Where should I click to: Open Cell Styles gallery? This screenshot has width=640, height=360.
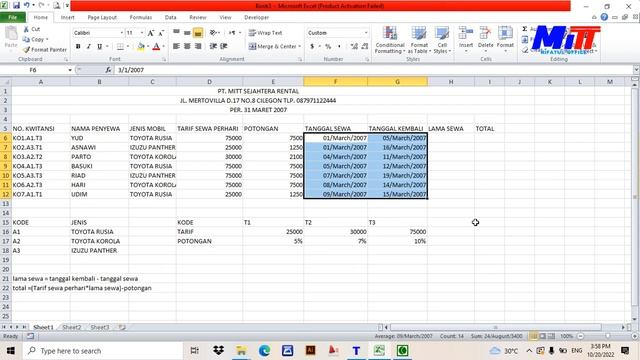point(442,40)
